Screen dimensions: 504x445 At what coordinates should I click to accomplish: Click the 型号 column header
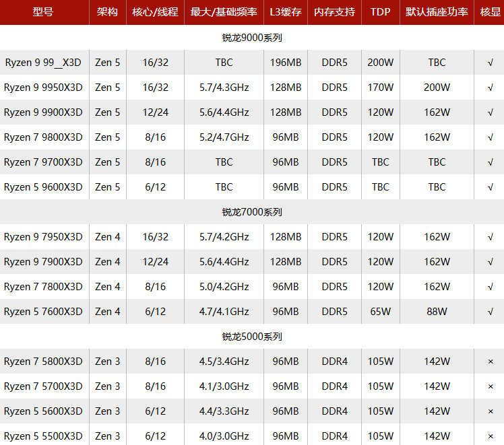pyautogui.click(x=43, y=12)
